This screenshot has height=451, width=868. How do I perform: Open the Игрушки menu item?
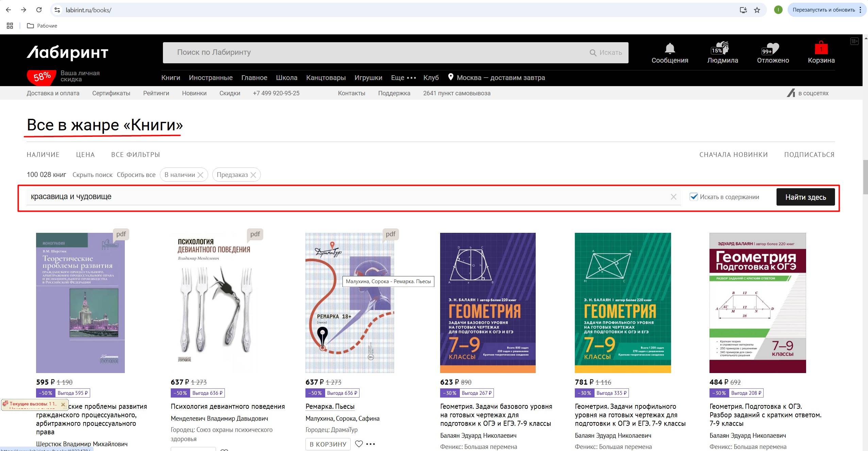coord(368,78)
